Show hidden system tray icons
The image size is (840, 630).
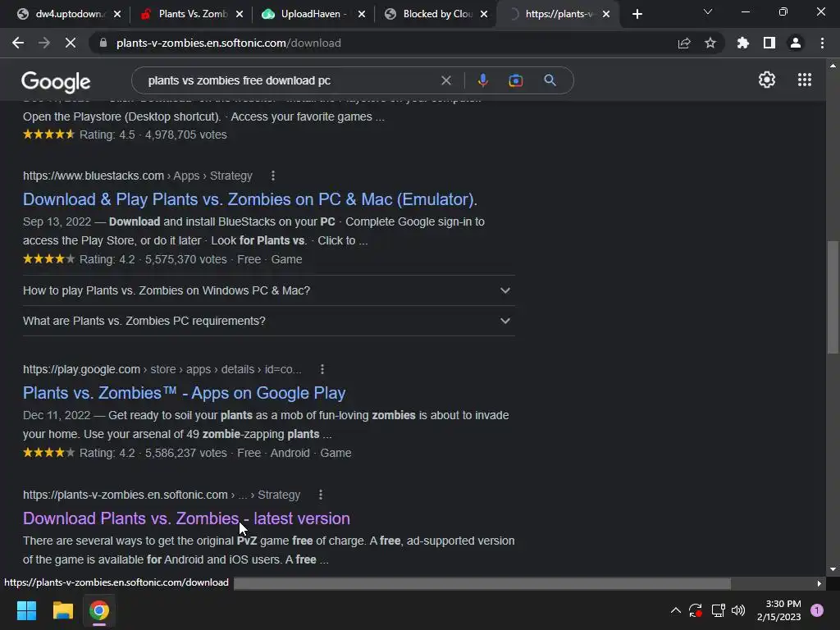(676, 610)
